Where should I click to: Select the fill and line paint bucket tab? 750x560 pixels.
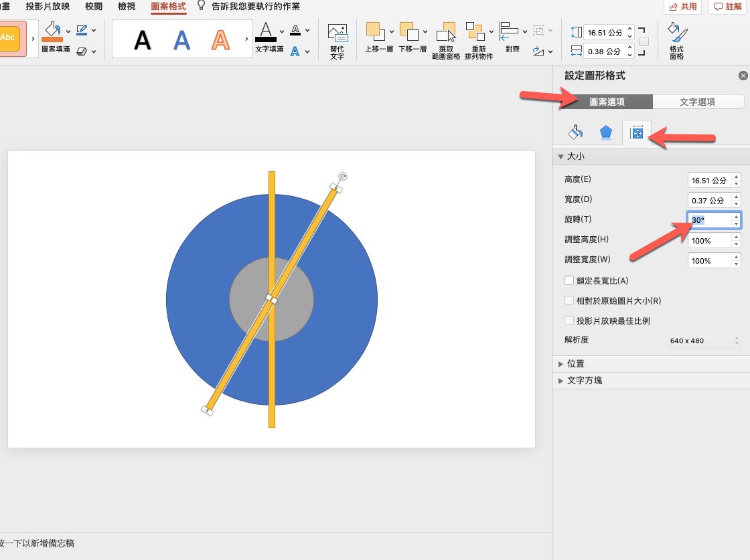(x=575, y=132)
